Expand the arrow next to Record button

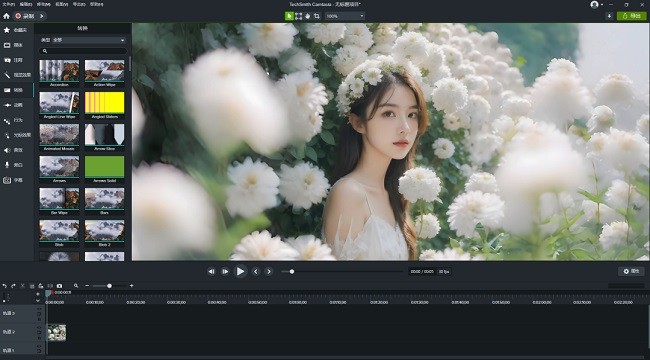tap(41, 16)
